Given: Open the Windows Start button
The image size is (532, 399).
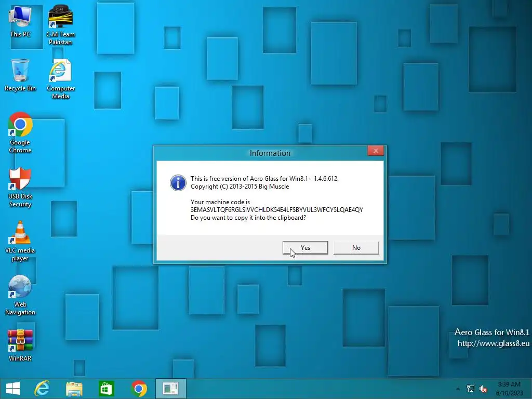Looking at the screenshot, I should tap(13, 389).
